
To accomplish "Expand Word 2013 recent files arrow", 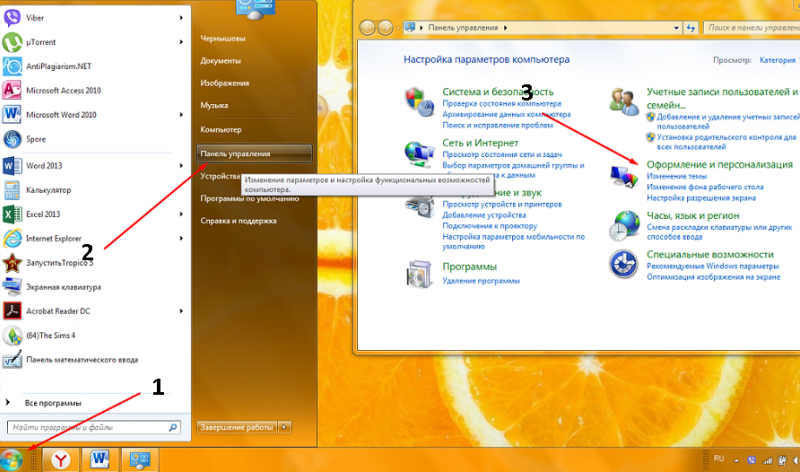I will (x=181, y=166).
